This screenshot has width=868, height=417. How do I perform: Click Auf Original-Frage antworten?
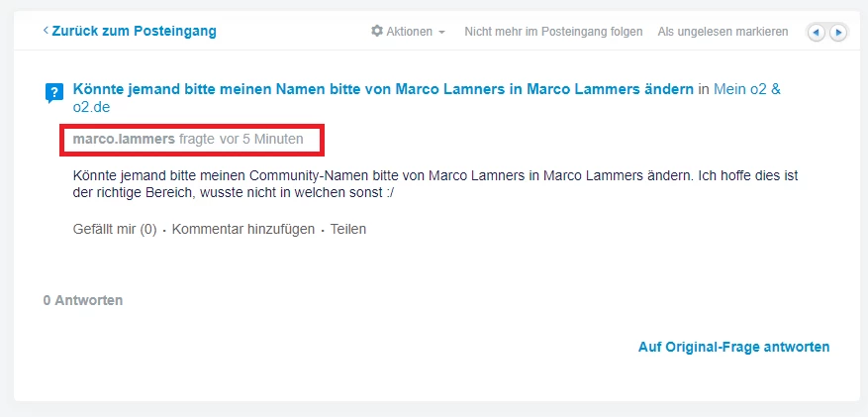(733, 347)
